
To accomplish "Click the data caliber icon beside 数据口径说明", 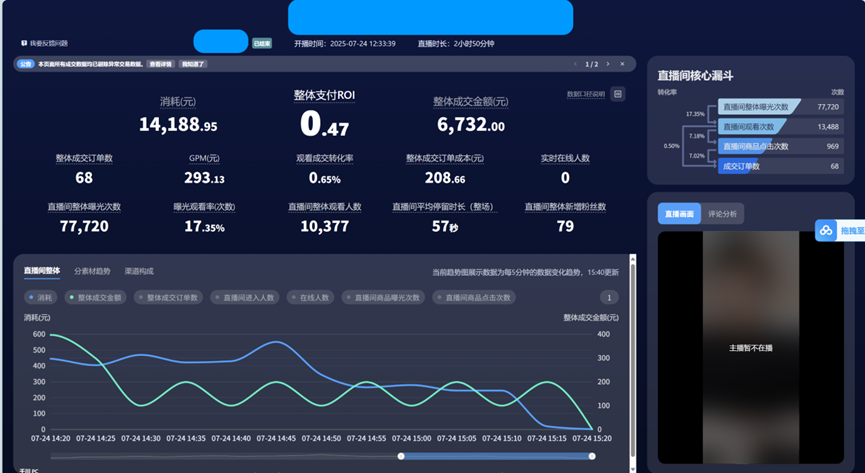I will (x=618, y=94).
